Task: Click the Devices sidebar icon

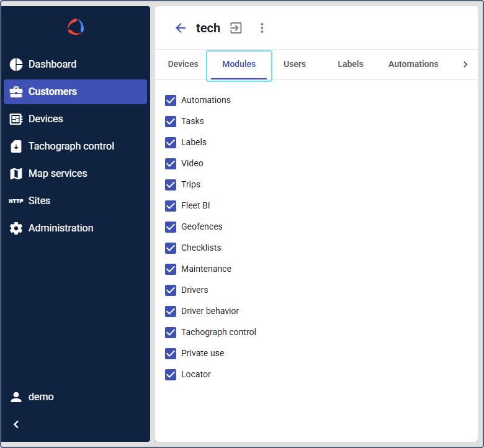Action: pos(16,119)
